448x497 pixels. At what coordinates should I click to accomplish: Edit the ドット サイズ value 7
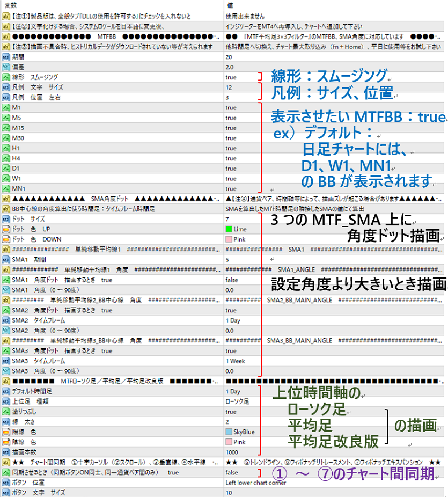click(x=227, y=220)
